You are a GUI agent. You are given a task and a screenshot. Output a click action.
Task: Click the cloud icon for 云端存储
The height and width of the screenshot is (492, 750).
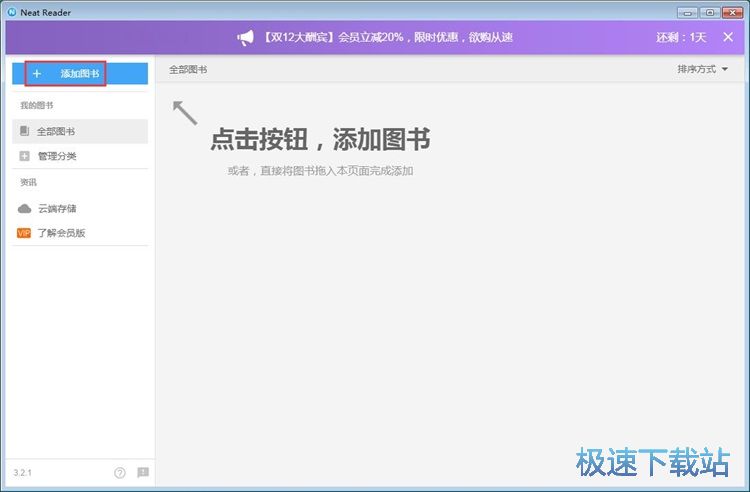(25, 209)
